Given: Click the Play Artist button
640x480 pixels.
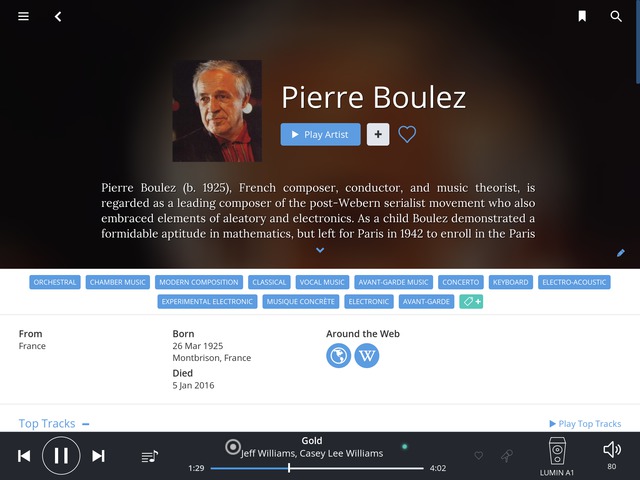Looking at the screenshot, I should (x=320, y=134).
